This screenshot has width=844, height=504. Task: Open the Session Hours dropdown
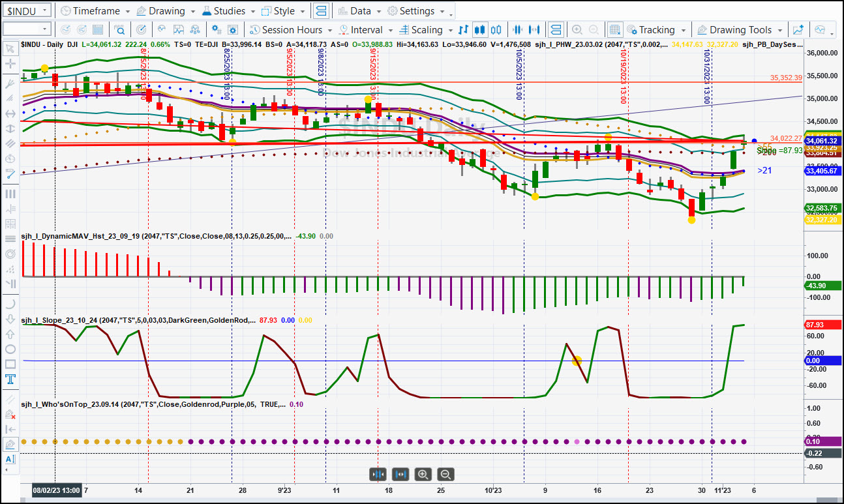(291, 30)
